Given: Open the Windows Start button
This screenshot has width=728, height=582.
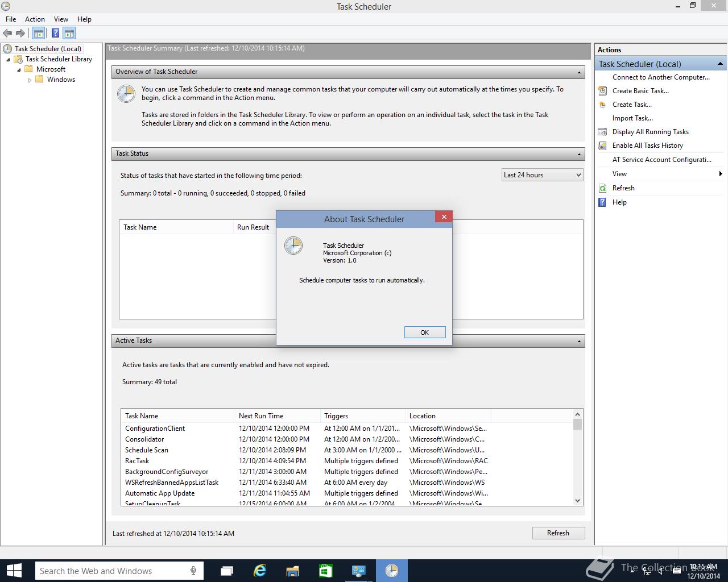Looking at the screenshot, I should click(x=14, y=571).
